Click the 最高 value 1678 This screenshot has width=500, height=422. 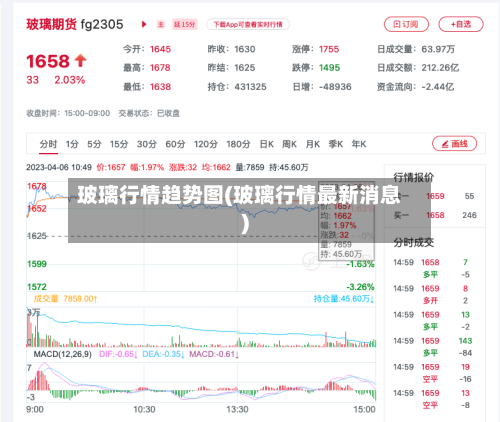160,68
